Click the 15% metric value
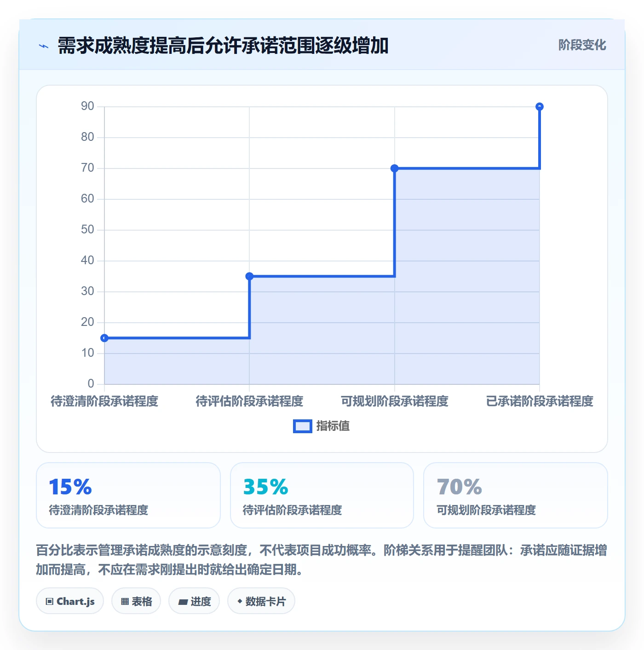Image resolution: width=644 pixels, height=650 pixels. tap(70, 487)
